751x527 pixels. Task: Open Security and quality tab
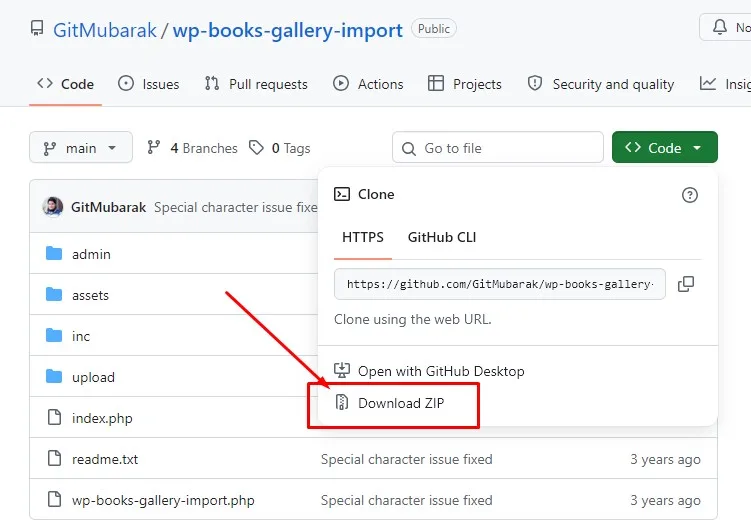[601, 84]
